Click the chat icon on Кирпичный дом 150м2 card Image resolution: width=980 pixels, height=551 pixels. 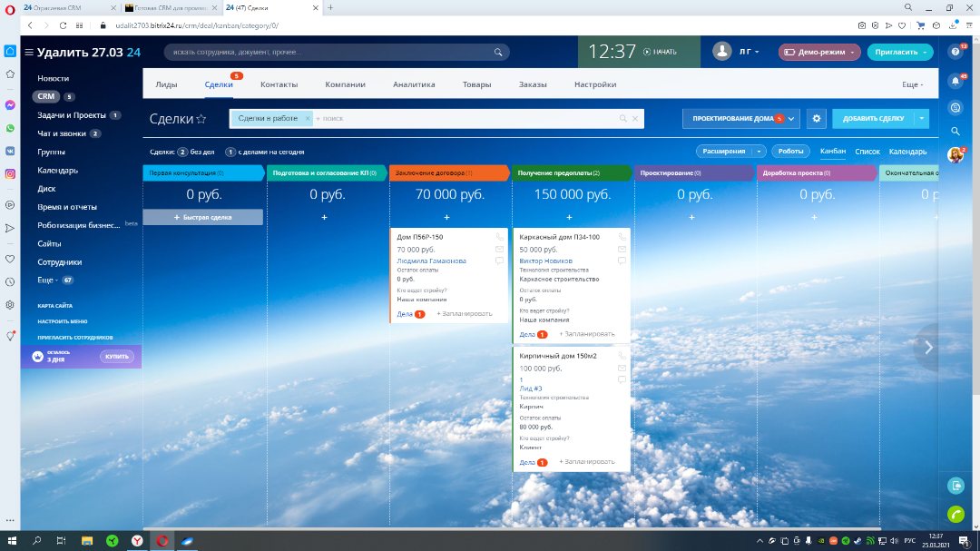622,379
